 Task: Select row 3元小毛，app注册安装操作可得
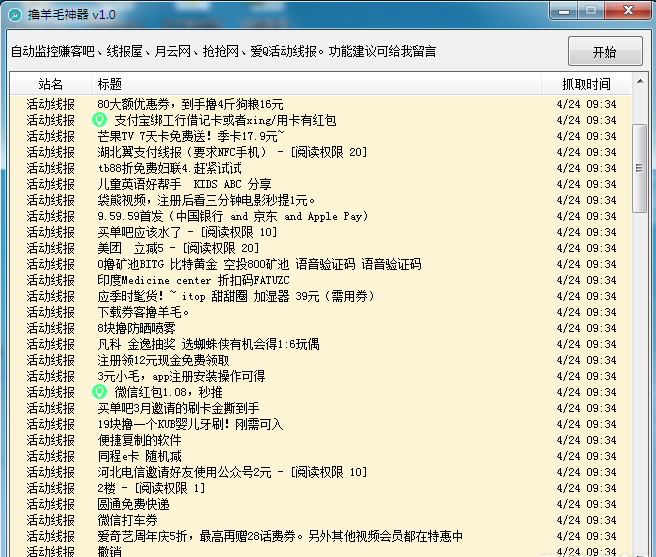320,376
